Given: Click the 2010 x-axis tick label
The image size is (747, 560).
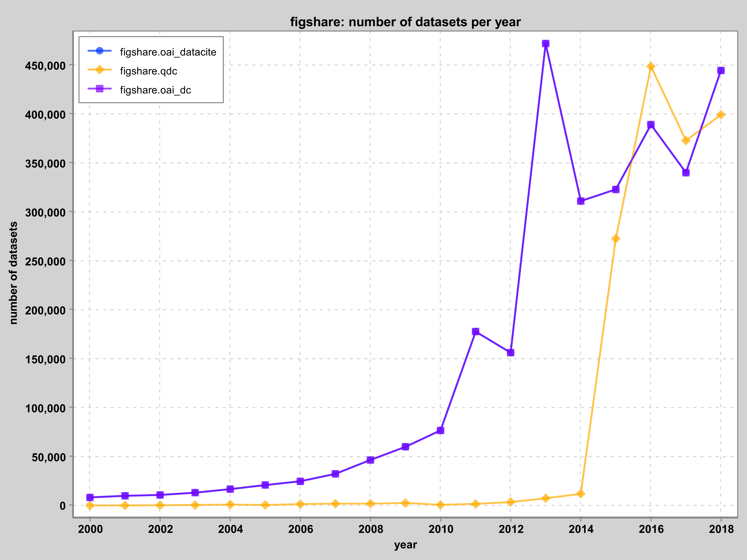Looking at the screenshot, I should coord(441,529).
